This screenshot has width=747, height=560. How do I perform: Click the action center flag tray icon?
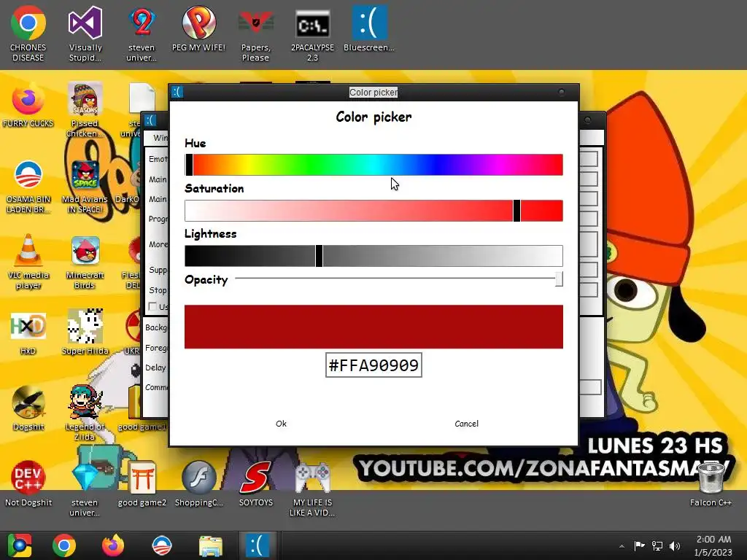tap(639, 545)
